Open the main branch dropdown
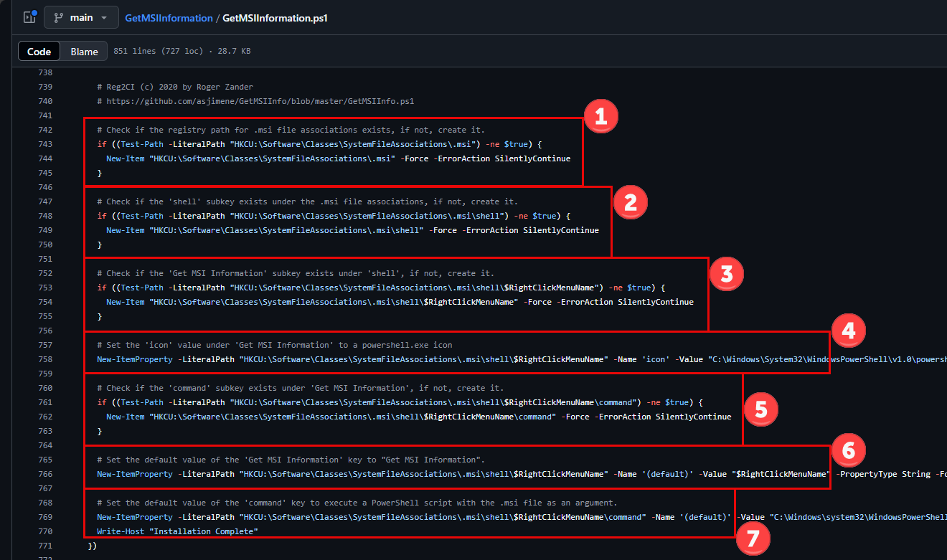This screenshot has height=560, width=947. coord(81,17)
